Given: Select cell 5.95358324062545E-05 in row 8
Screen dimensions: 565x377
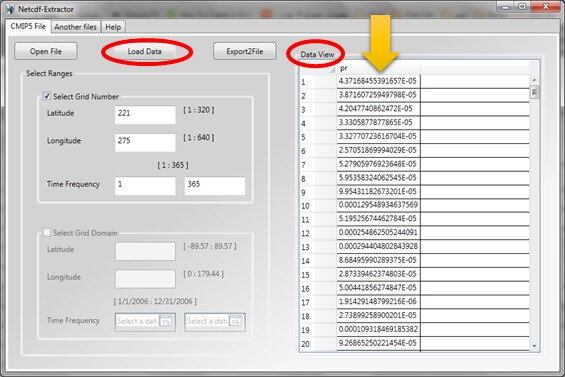Looking at the screenshot, I should click(x=378, y=178).
